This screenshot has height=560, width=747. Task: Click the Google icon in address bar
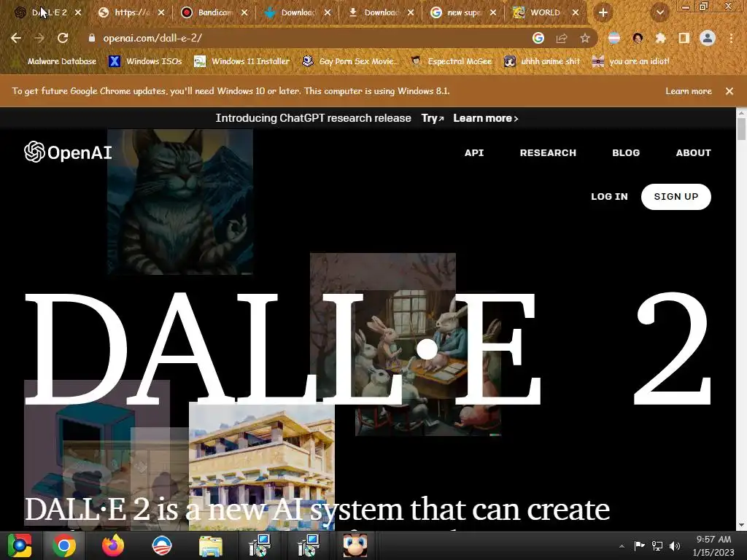538,38
